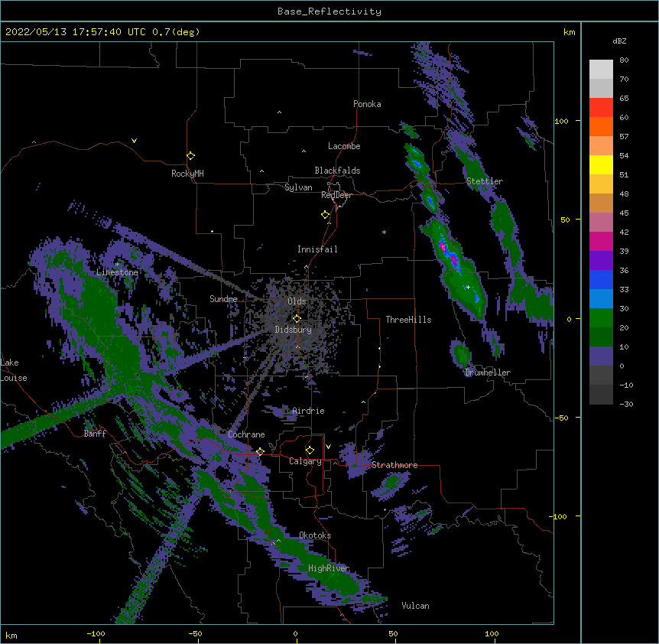This screenshot has height=644, width=659.
Task: Click the Olds town label
Action: coord(297,301)
